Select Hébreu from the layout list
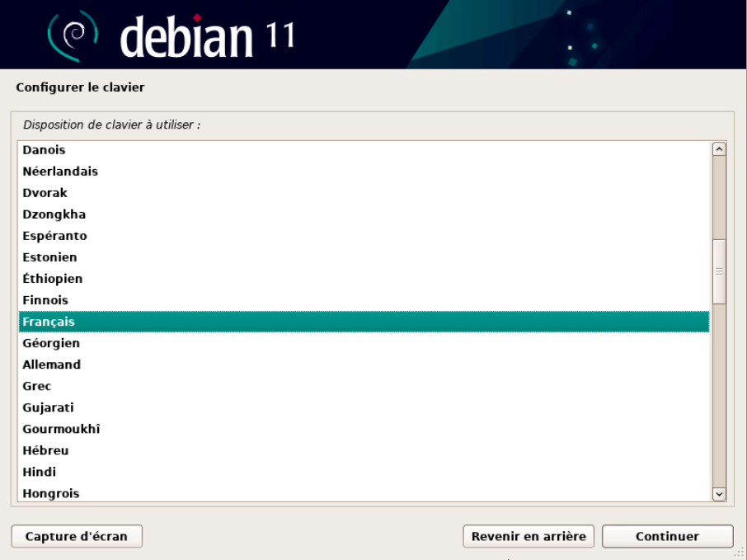The height and width of the screenshot is (560, 747). (x=46, y=450)
